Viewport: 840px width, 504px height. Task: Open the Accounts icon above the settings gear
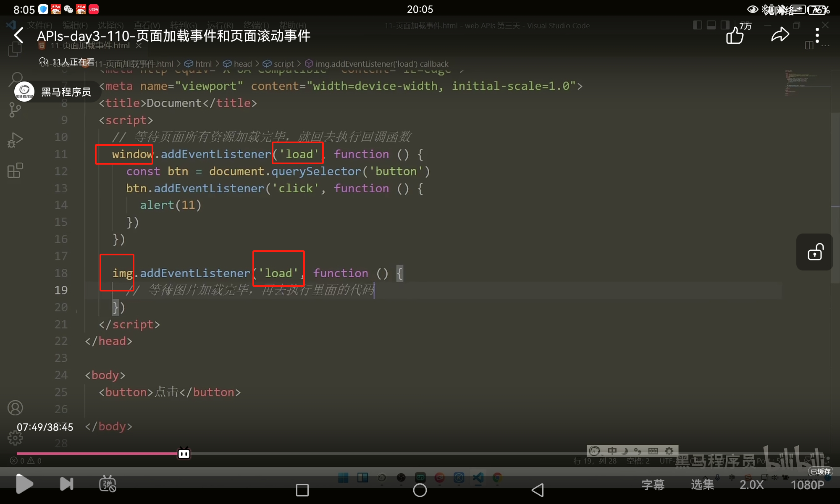16,407
